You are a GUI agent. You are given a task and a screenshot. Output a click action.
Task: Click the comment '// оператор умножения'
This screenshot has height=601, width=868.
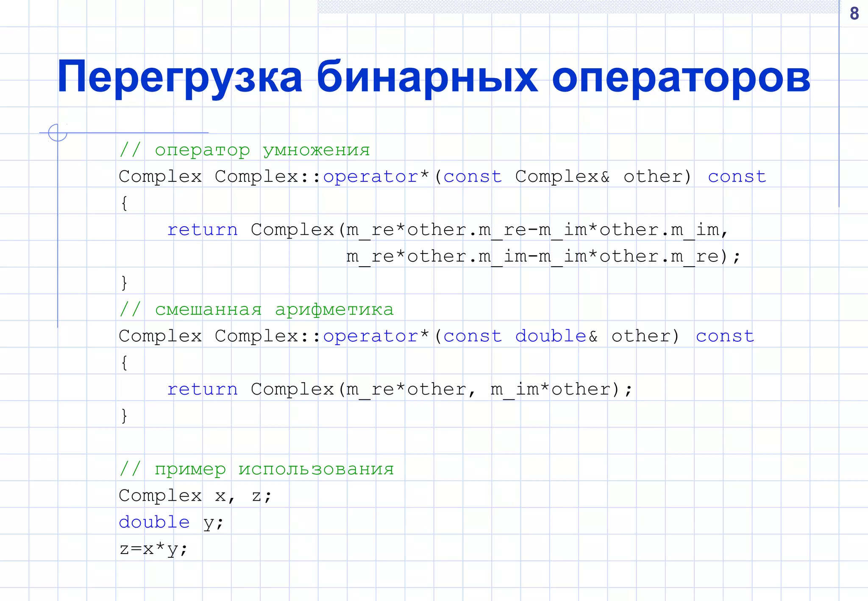[245, 150]
